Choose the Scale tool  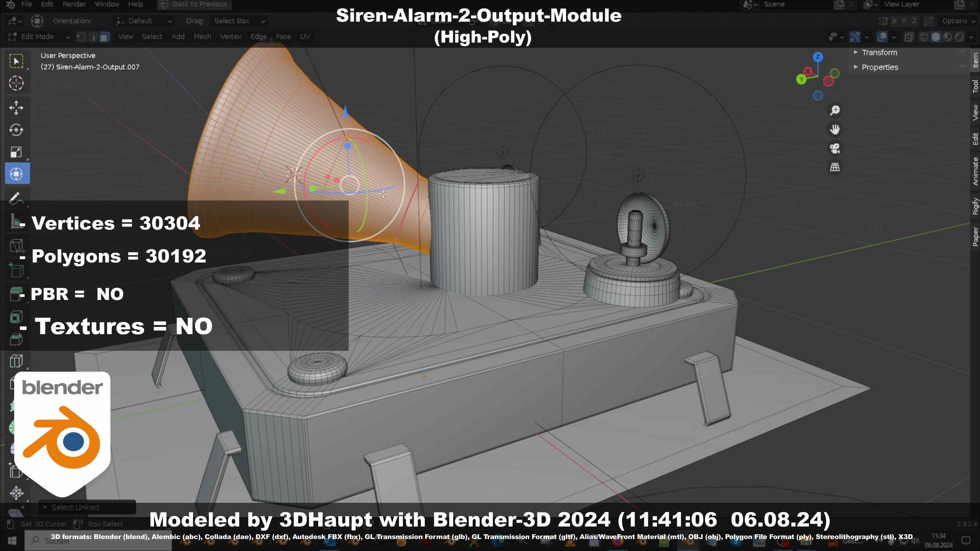tap(16, 152)
